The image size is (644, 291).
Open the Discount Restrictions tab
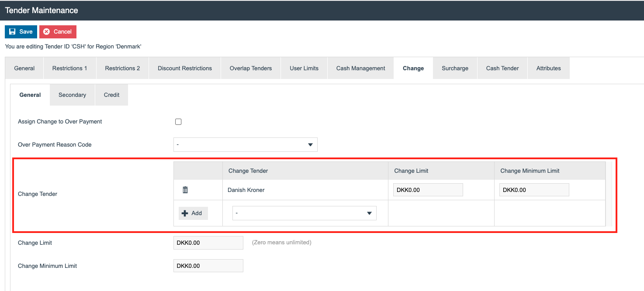click(185, 68)
